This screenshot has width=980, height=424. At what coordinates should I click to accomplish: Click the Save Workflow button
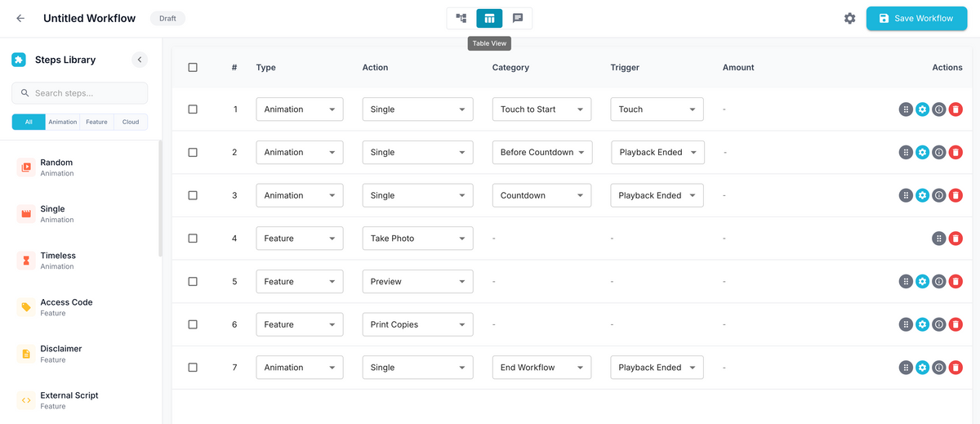click(916, 18)
